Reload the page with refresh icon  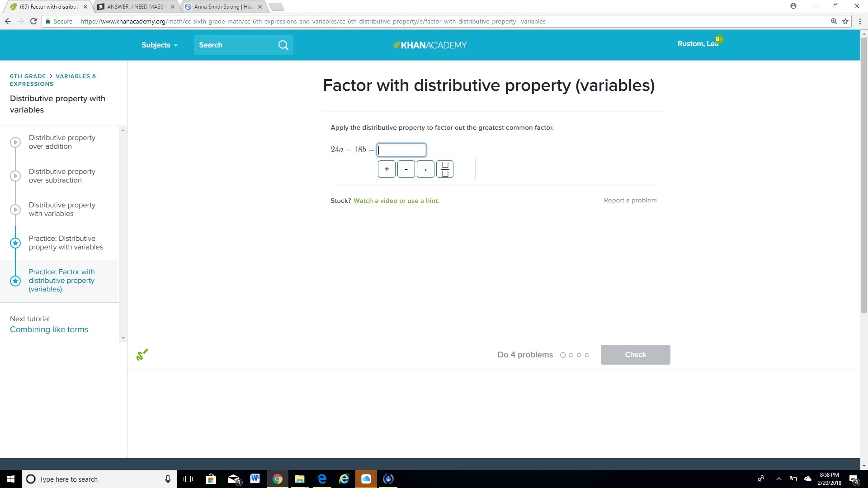(33, 21)
